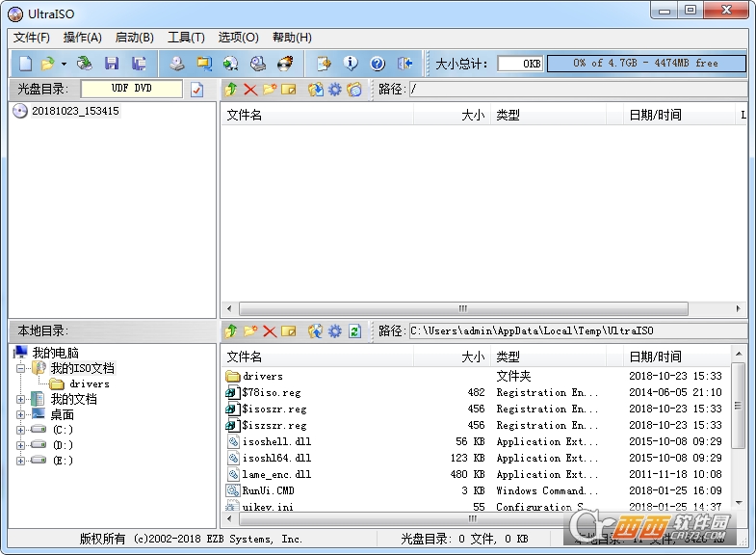
Task: Click the Help question mark icon
Action: point(378,64)
